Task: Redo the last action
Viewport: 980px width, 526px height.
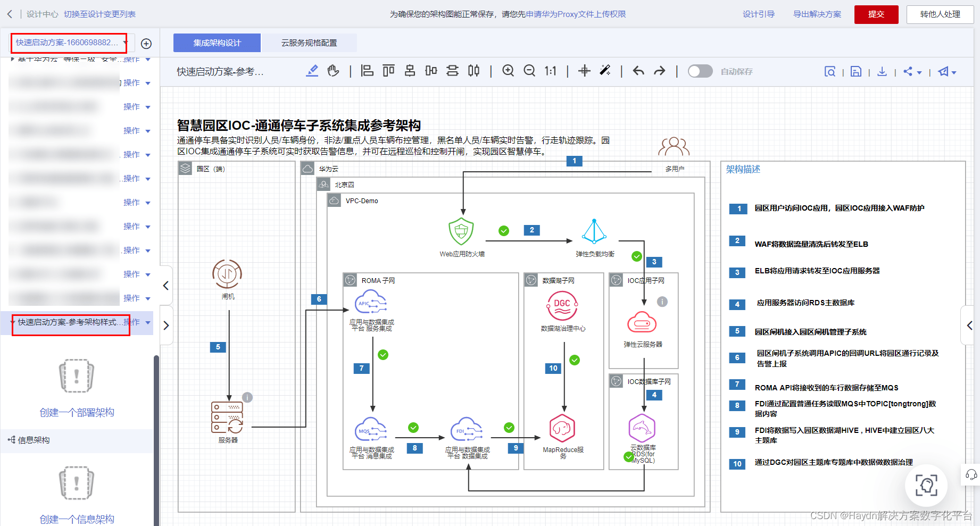Action: 660,71
